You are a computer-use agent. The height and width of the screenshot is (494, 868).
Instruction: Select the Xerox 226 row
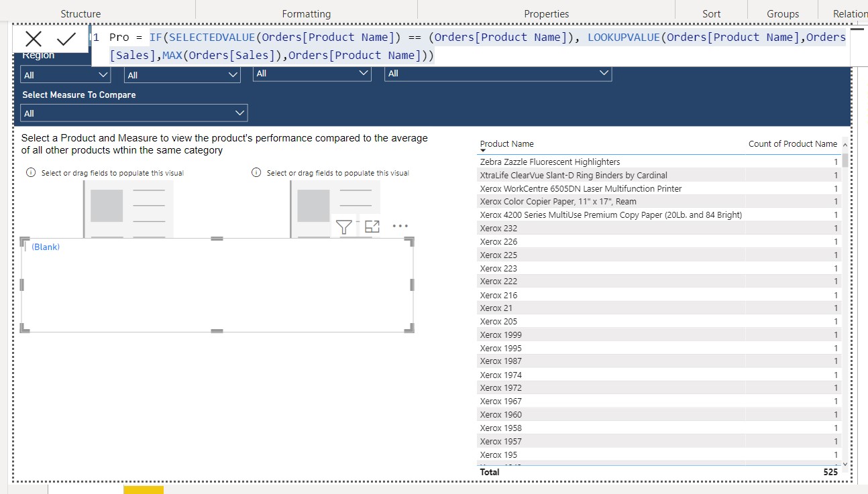[659, 241]
